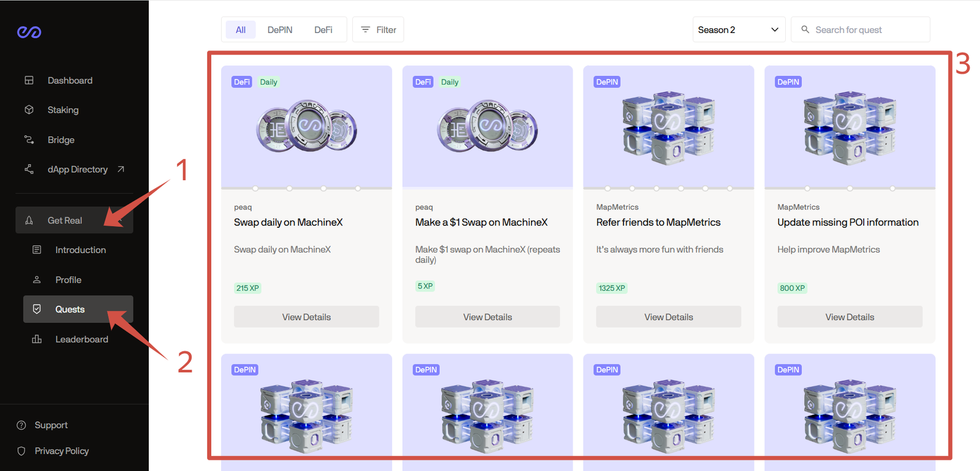The width and height of the screenshot is (980, 471).
Task: Click the peaq logo icon
Action: coord(29,32)
